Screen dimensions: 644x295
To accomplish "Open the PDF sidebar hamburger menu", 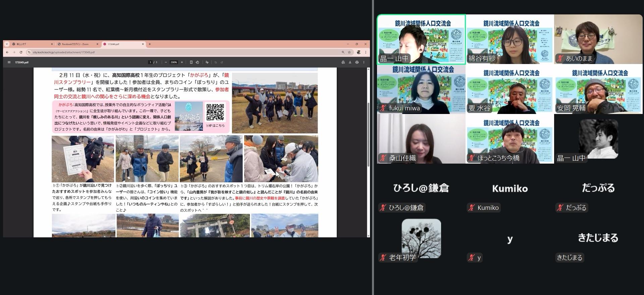I will pos(9,62).
